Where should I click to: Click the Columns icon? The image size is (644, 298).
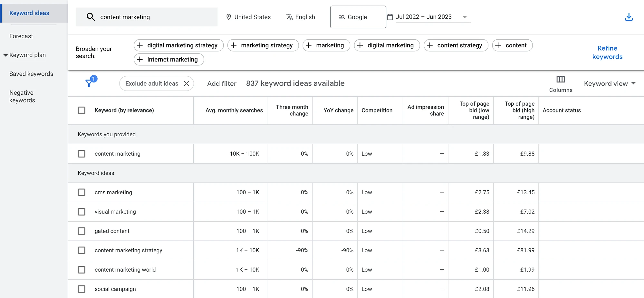(561, 79)
